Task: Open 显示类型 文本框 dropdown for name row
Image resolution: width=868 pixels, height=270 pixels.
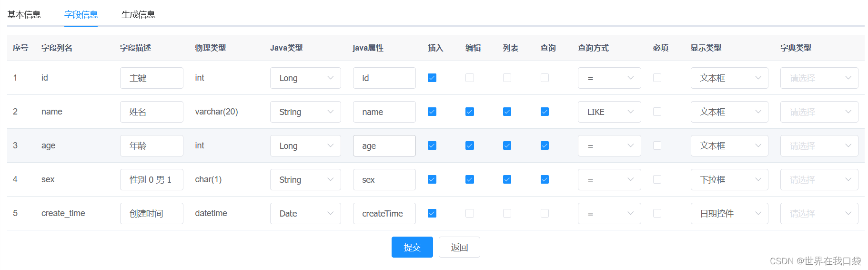Action: click(729, 112)
